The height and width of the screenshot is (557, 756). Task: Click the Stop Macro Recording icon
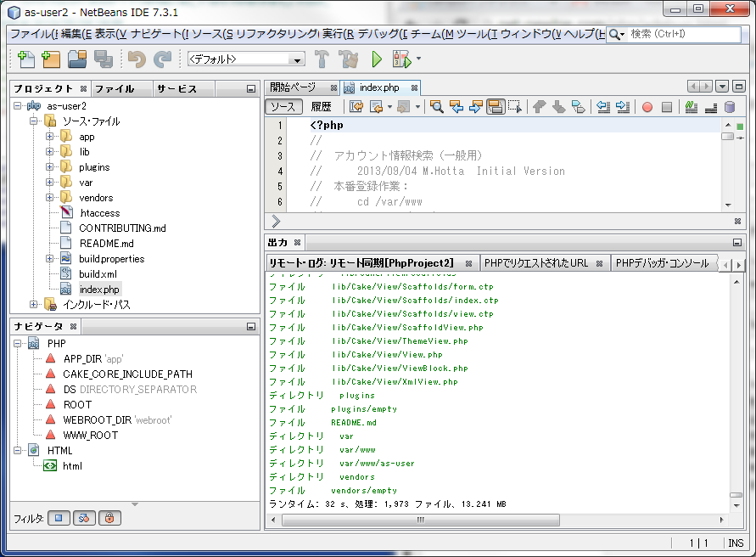point(667,107)
